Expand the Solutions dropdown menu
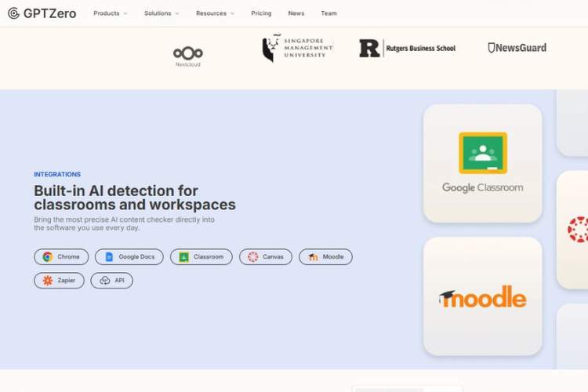 coord(162,13)
